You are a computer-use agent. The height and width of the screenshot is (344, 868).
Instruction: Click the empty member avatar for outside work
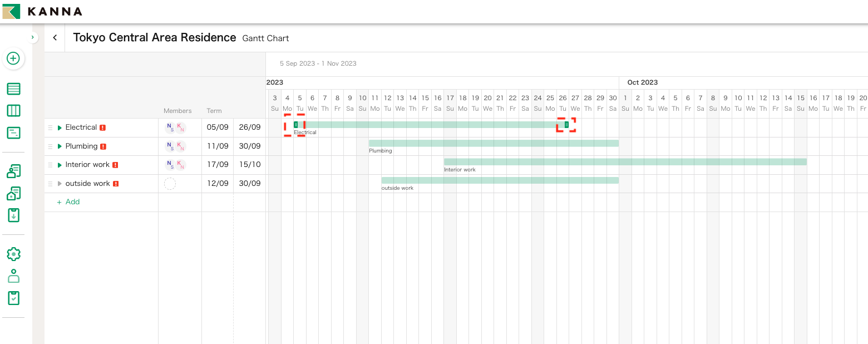(x=170, y=184)
